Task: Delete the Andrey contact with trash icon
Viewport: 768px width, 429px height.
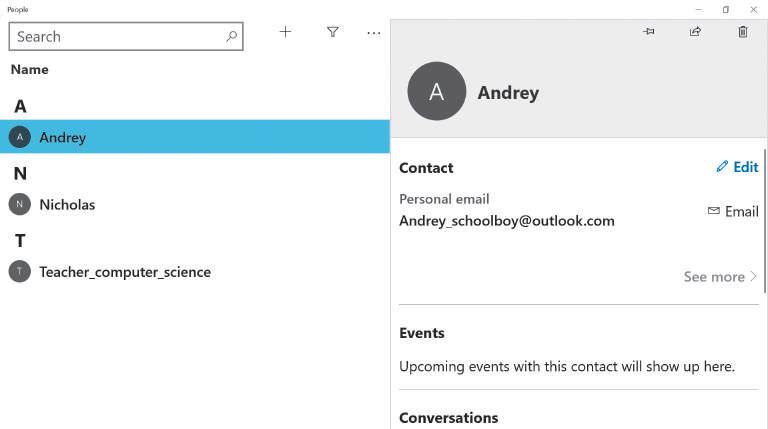Action: [x=742, y=32]
